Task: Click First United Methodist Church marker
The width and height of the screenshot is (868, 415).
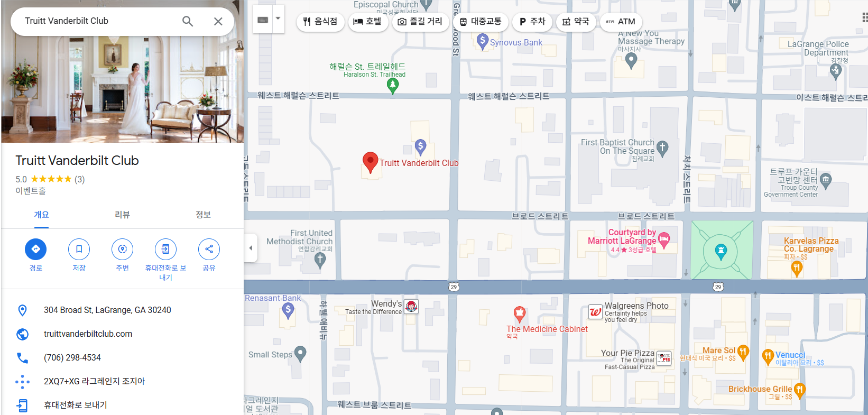Action: click(320, 260)
